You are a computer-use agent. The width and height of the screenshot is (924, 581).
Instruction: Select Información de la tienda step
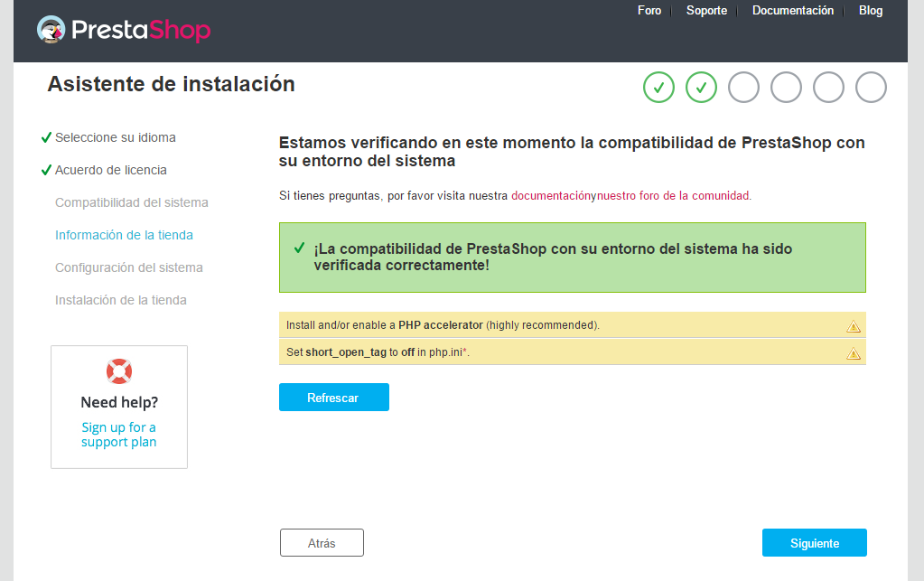[124, 235]
